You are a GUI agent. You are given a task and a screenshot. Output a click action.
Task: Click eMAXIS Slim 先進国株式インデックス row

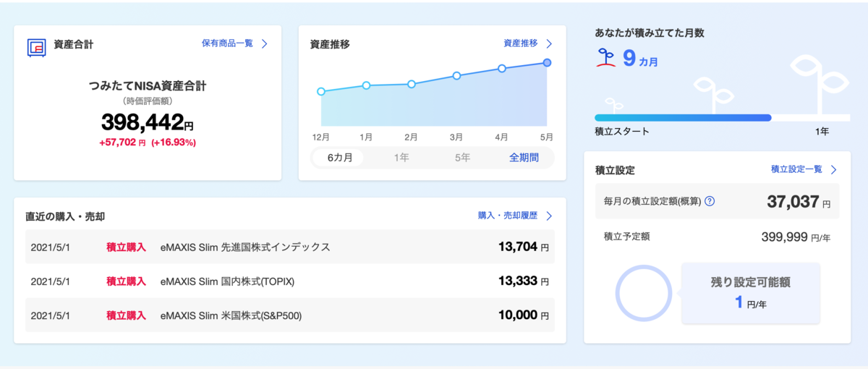coord(290,247)
